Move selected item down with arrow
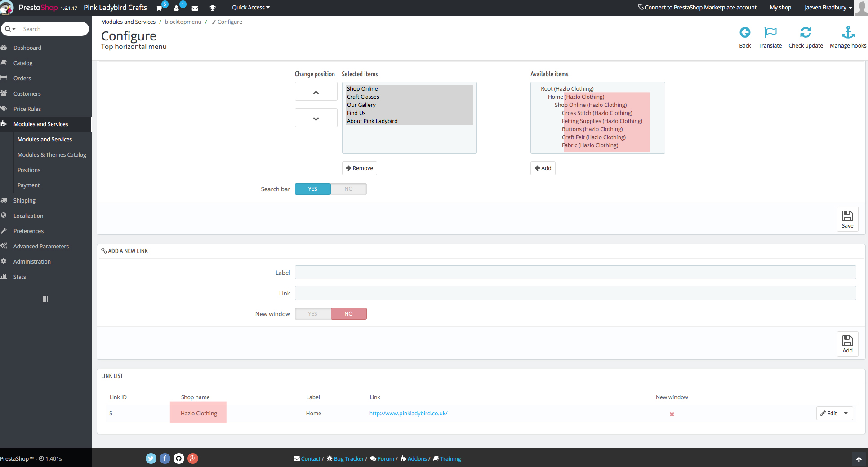This screenshot has height=467, width=868. [x=316, y=118]
